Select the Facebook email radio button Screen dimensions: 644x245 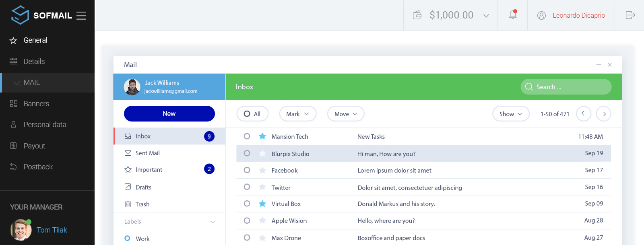coord(247,170)
